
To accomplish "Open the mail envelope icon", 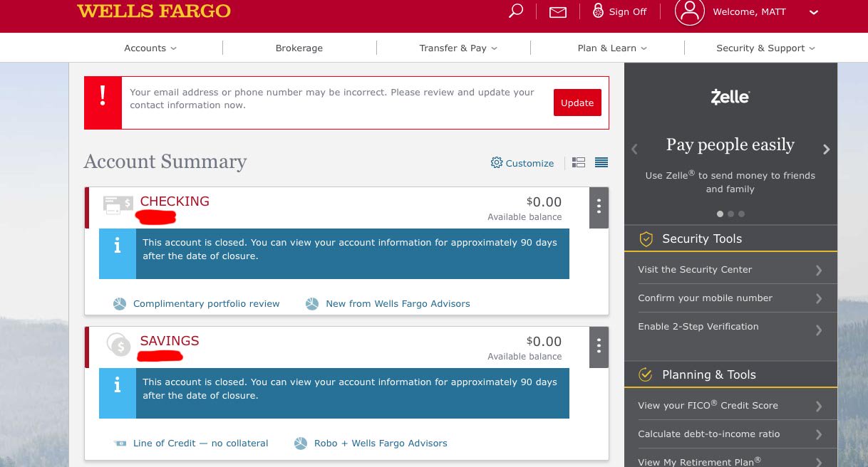I will click(557, 11).
